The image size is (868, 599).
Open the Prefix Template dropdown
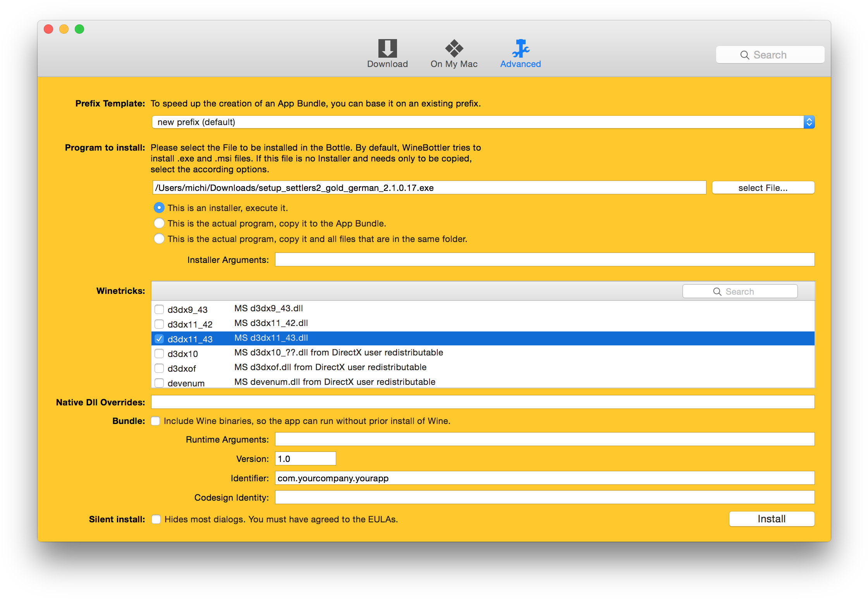point(483,122)
